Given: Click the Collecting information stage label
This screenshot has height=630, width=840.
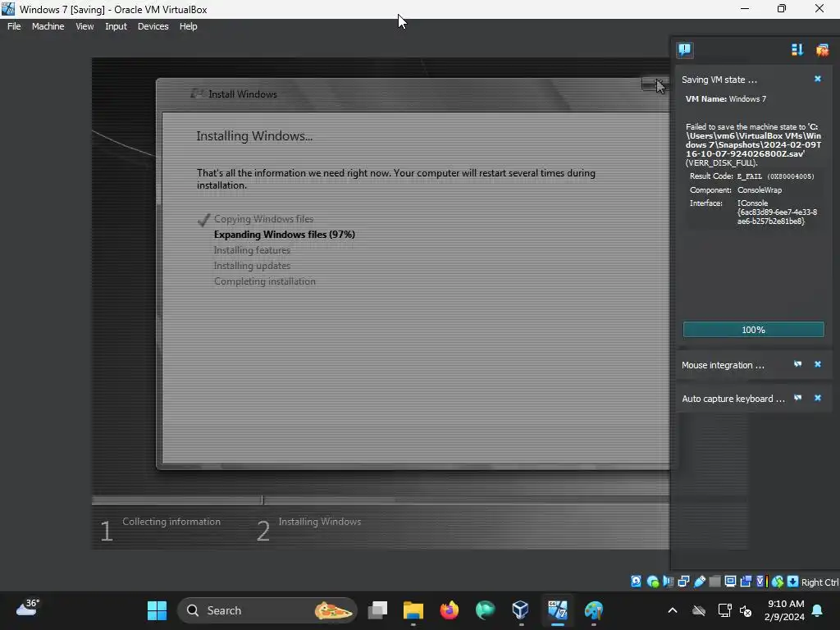Looking at the screenshot, I should (171, 521).
